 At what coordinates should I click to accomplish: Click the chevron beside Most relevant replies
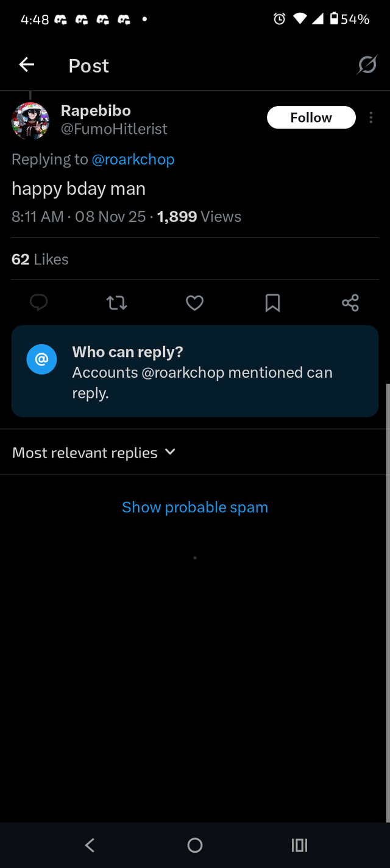[x=170, y=452]
